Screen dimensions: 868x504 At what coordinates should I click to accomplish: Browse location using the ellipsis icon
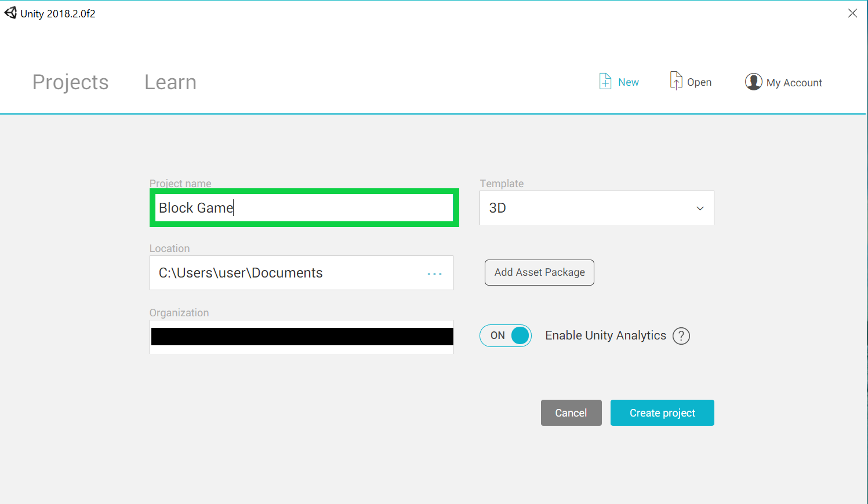pyautogui.click(x=434, y=273)
